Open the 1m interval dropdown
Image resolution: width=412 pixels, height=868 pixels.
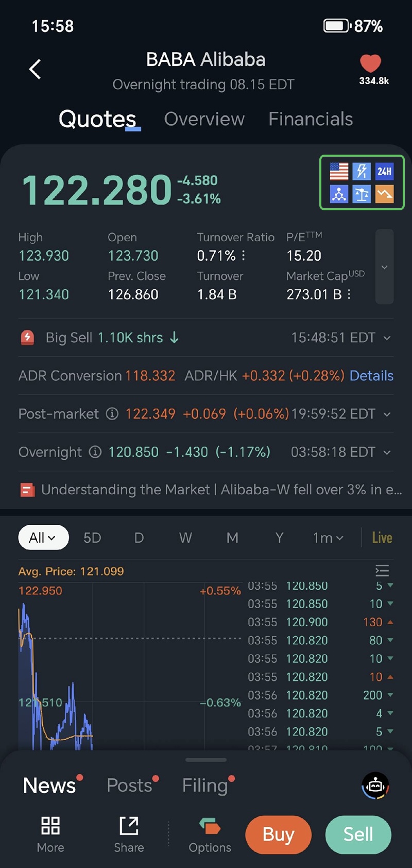pos(328,538)
